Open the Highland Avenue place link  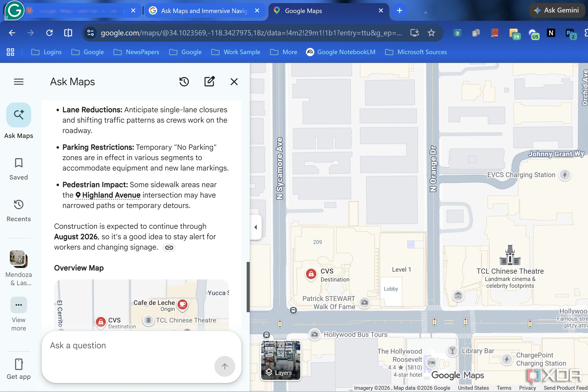108,195
